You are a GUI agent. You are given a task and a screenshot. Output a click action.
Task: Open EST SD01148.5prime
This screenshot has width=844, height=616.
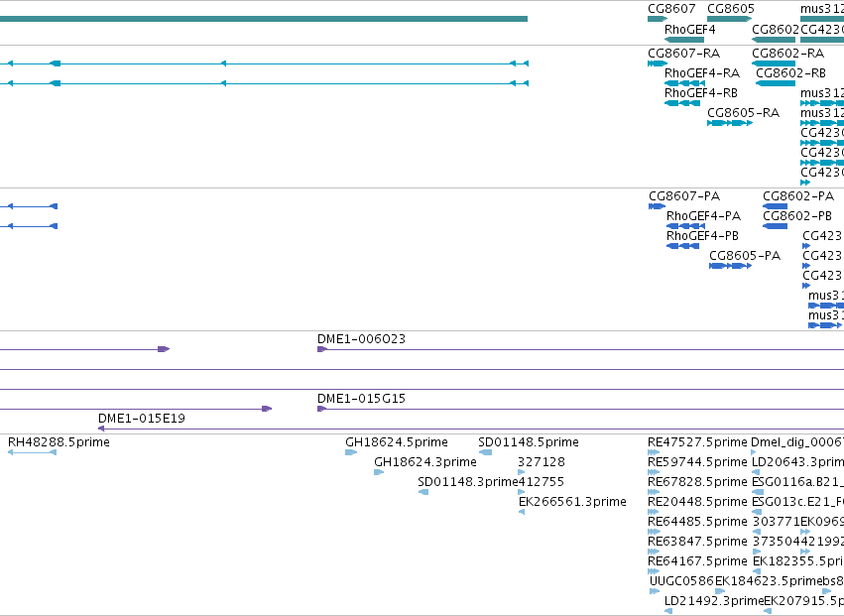click(529, 442)
